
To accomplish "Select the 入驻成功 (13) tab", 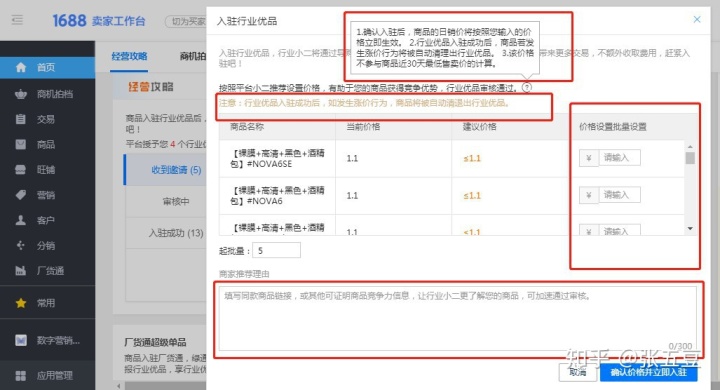I will pyautogui.click(x=176, y=233).
